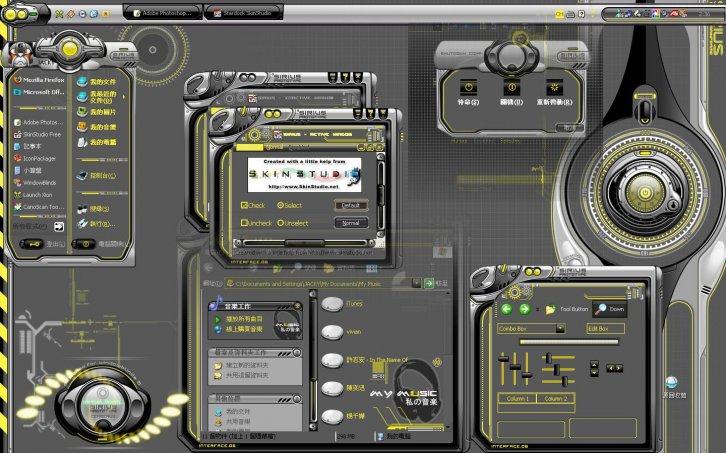Switch to Stardock SkinStudio taskbar button
The image size is (726, 453).
[244, 13]
